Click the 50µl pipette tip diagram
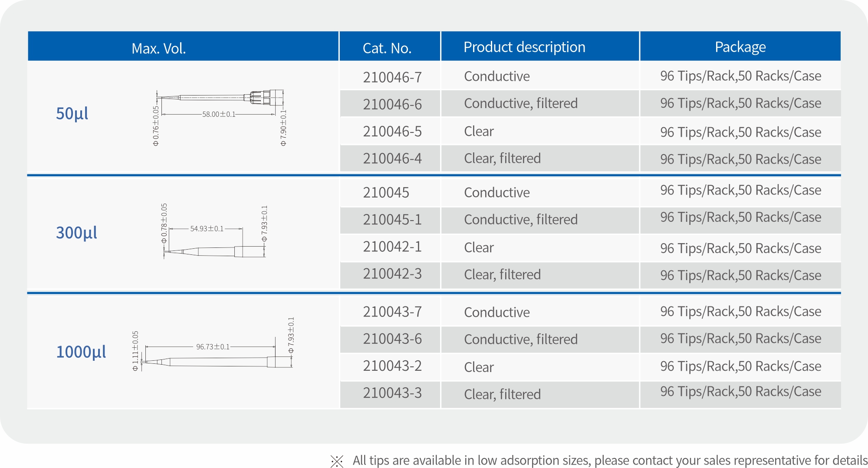Viewport: 868px width, 468px height. [220, 117]
